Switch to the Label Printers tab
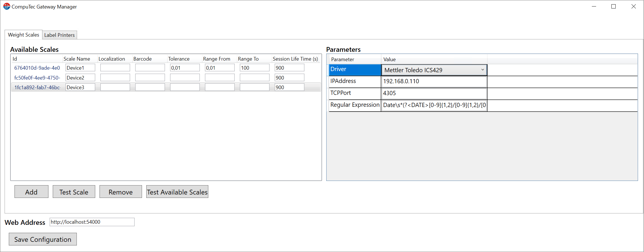This screenshot has height=252, width=644. (x=60, y=35)
